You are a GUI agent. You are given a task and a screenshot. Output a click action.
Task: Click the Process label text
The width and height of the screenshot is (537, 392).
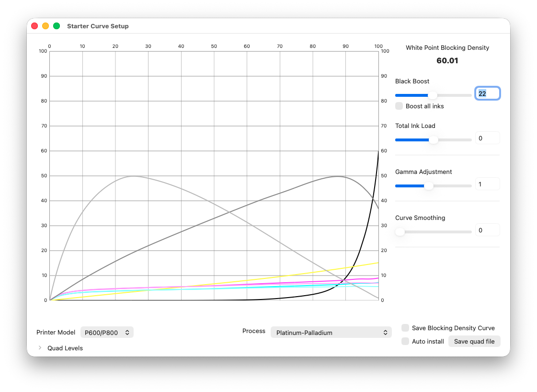coord(254,331)
